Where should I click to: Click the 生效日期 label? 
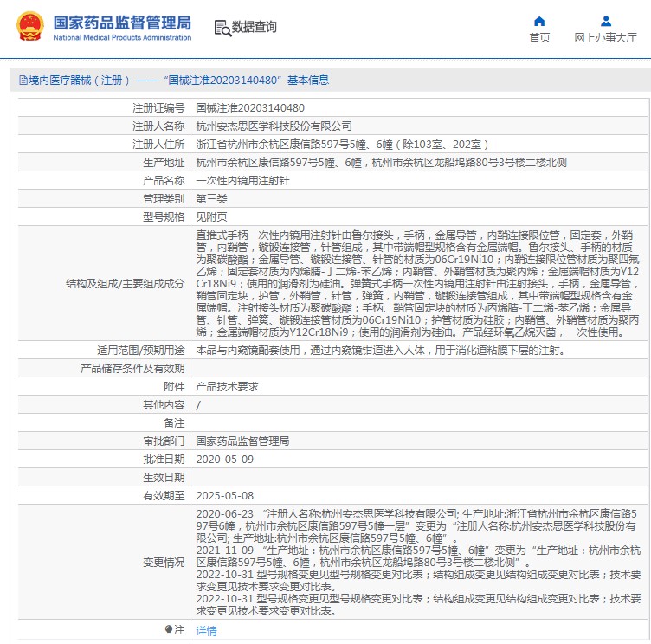tap(164, 478)
